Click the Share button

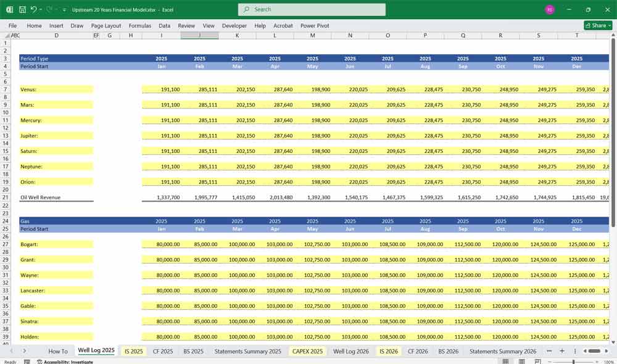(x=598, y=25)
